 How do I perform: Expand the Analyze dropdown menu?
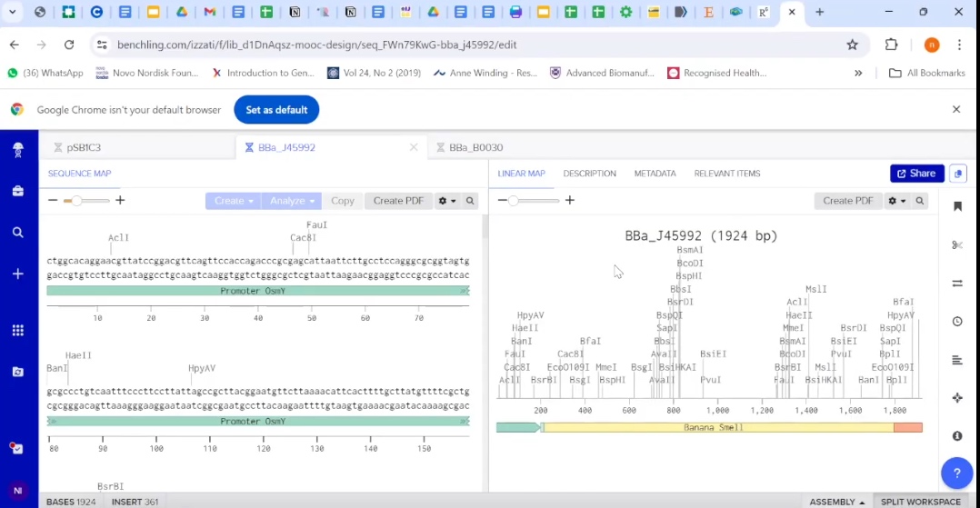click(x=292, y=201)
